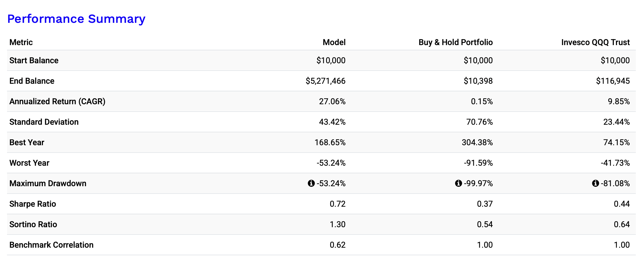
Task: Click the standard deviation value 23.44%
Action: tap(617, 122)
